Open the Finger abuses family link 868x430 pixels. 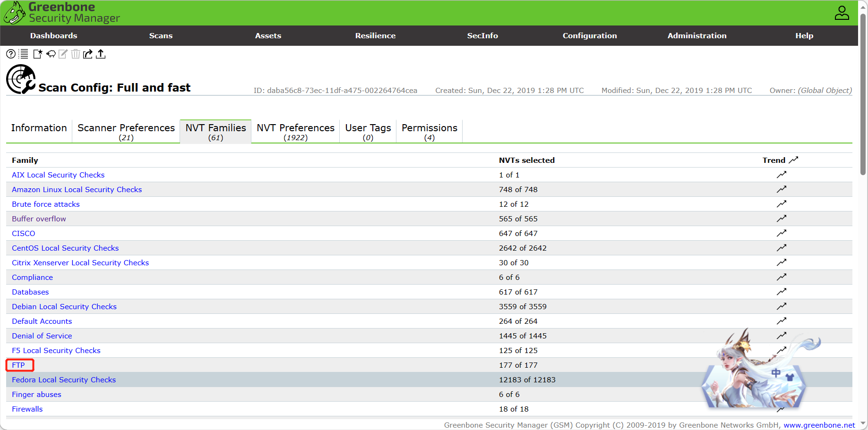(x=36, y=394)
